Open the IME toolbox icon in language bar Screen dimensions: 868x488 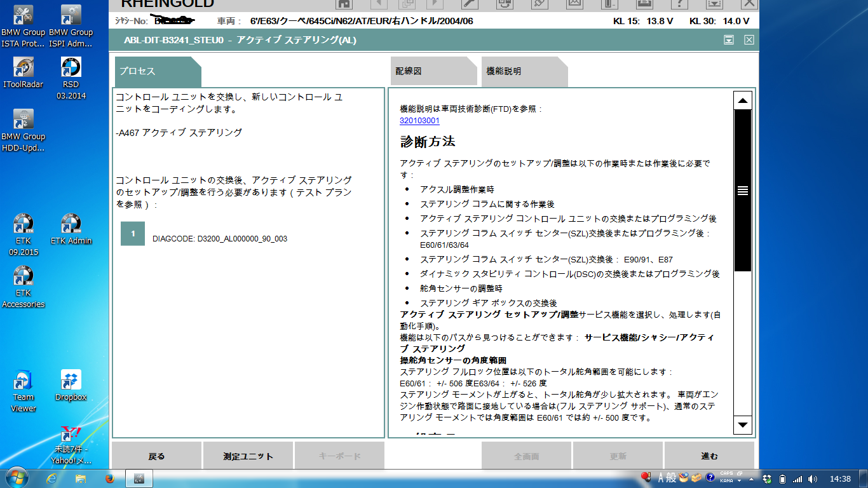pos(696,478)
